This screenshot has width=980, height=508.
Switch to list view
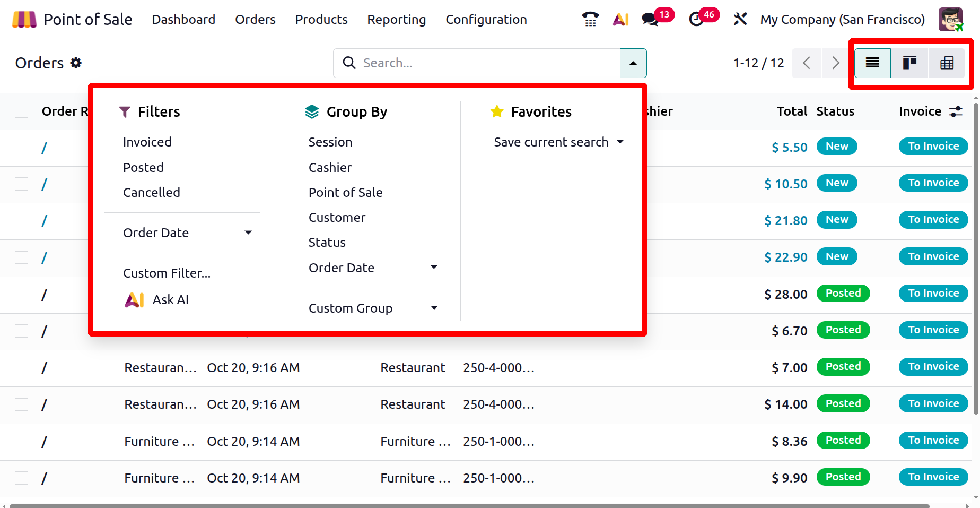[x=872, y=63]
